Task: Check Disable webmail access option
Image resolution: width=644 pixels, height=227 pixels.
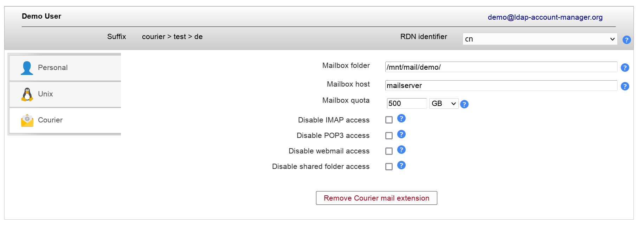Action: tap(389, 151)
